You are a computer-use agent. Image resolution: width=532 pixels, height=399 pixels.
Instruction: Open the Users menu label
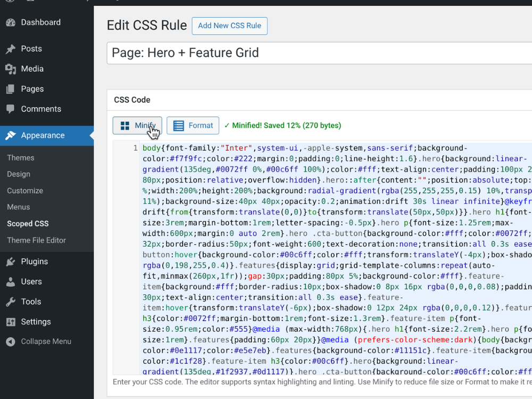coord(31,281)
